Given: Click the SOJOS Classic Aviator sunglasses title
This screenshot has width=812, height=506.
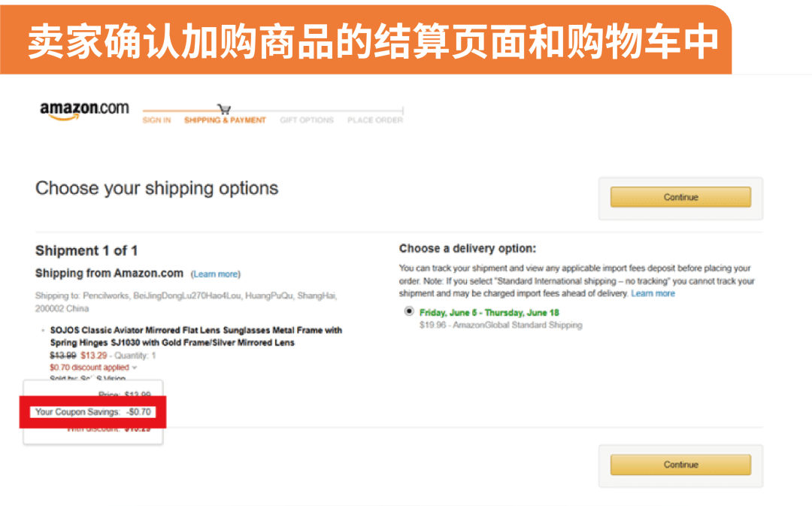Looking at the screenshot, I should coord(195,336).
